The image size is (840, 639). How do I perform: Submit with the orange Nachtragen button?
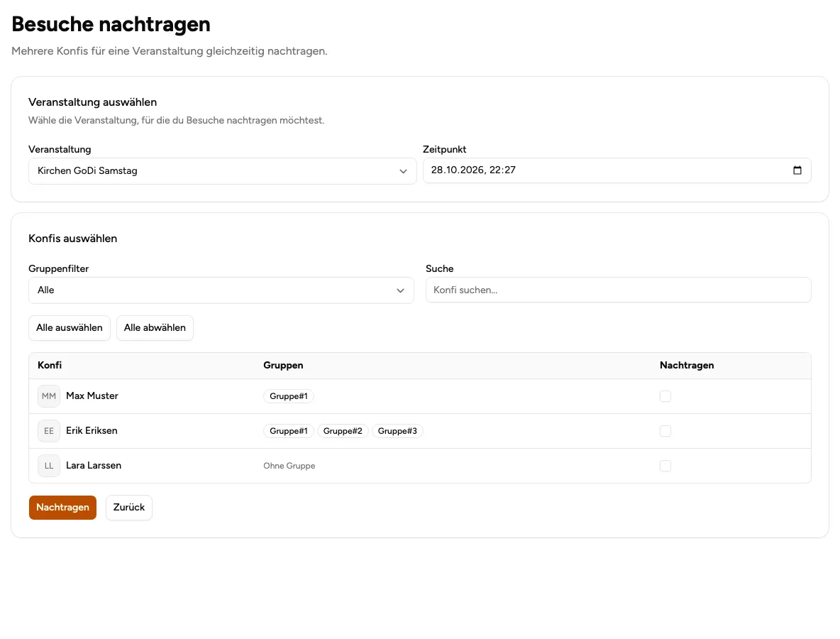click(62, 507)
